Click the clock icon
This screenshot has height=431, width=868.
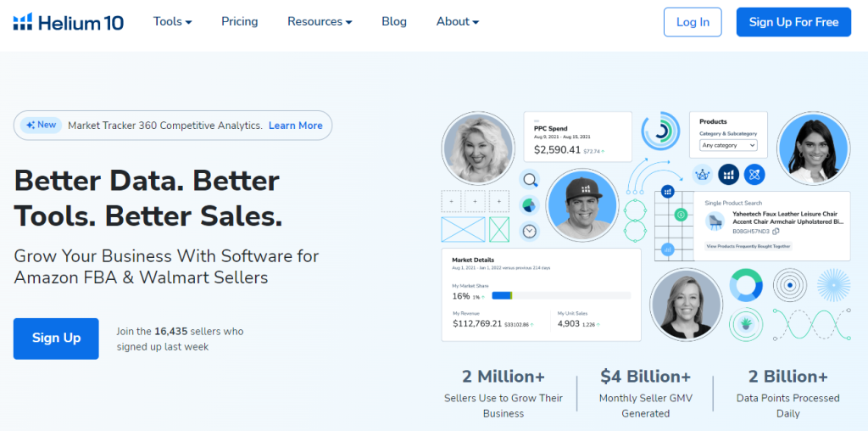point(530,231)
